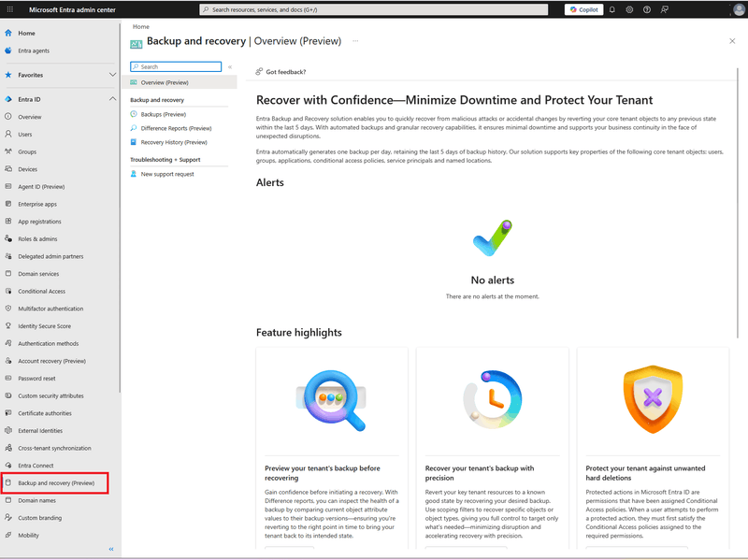Viewport: 748px width, 560px height.
Task: Open the notifications bell
Action: (x=612, y=9)
